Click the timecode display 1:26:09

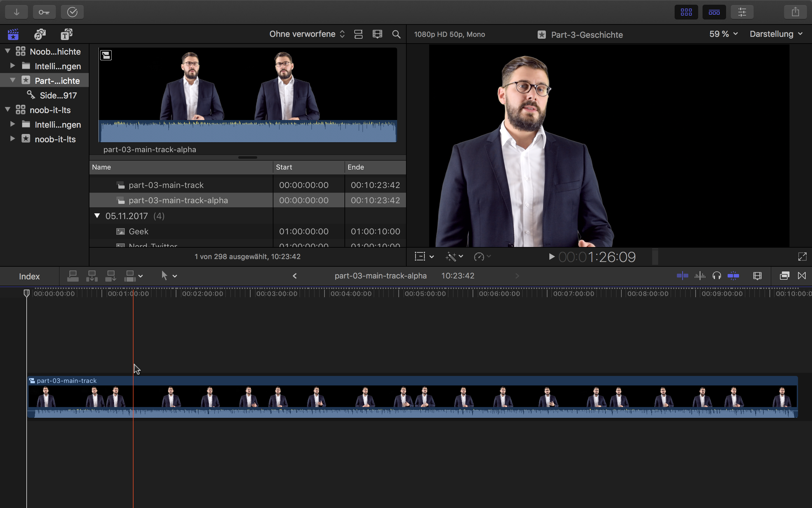[x=597, y=257]
